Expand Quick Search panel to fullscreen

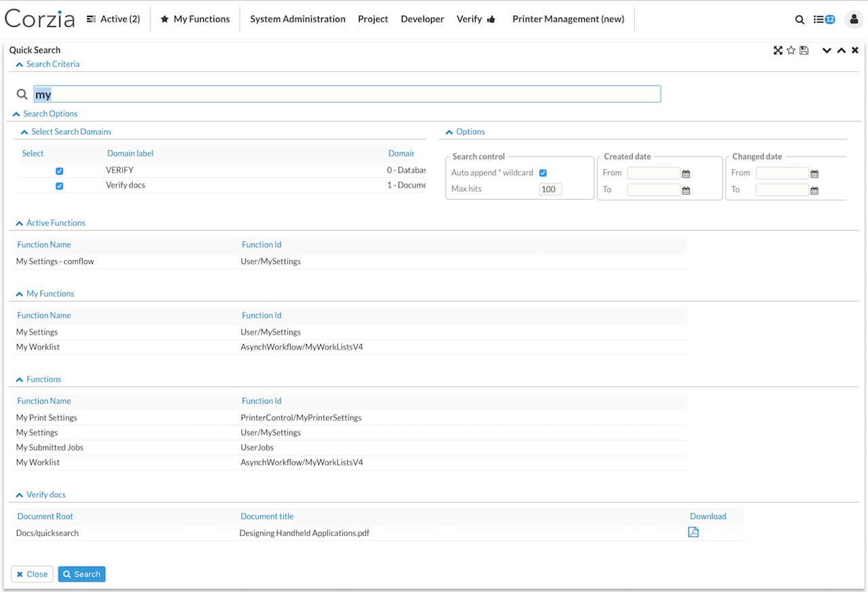(x=778, y=50)
